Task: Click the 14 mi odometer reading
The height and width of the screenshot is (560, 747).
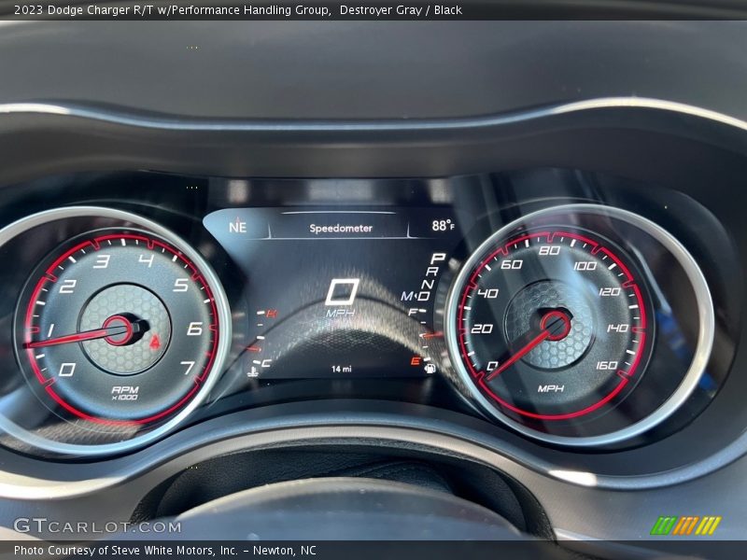Action: coord(342,369)
